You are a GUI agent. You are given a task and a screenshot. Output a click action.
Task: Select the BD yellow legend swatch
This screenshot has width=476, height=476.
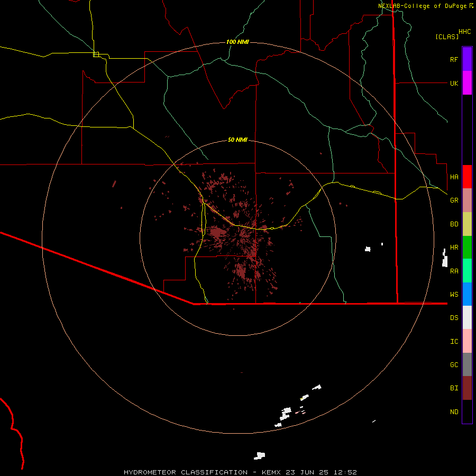[467, 224]
